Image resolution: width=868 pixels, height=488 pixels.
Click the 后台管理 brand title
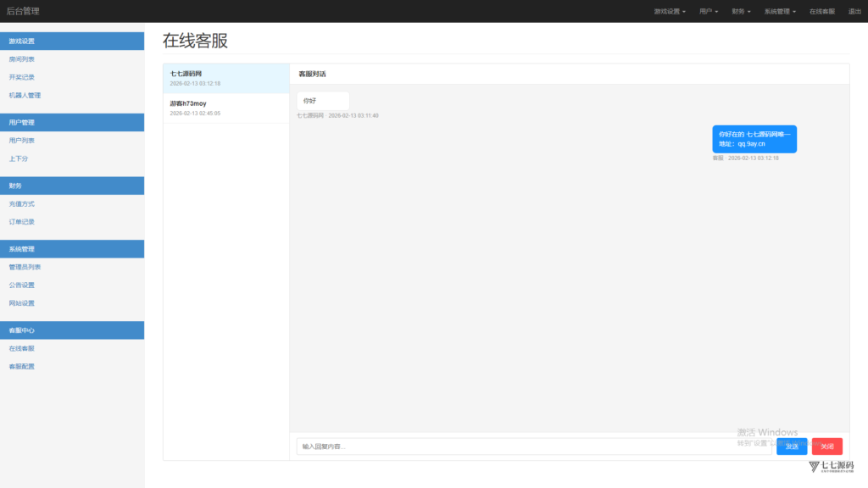point(23,11)
